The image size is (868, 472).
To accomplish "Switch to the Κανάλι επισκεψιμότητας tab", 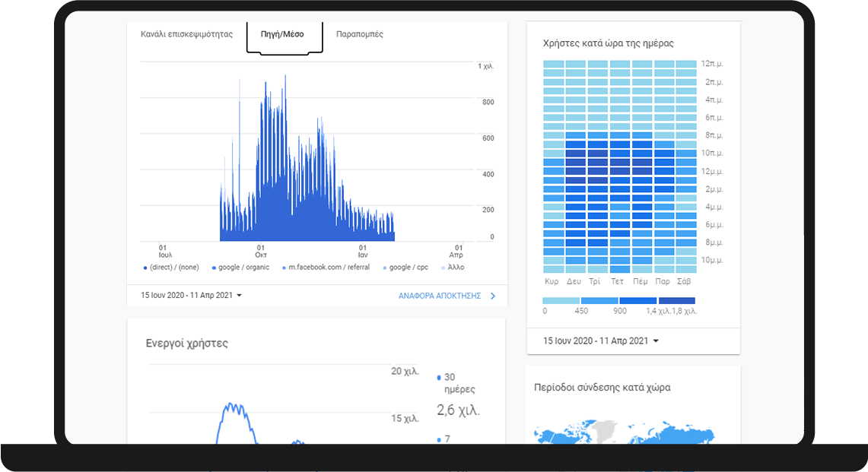I will click(x=186, y=34).
